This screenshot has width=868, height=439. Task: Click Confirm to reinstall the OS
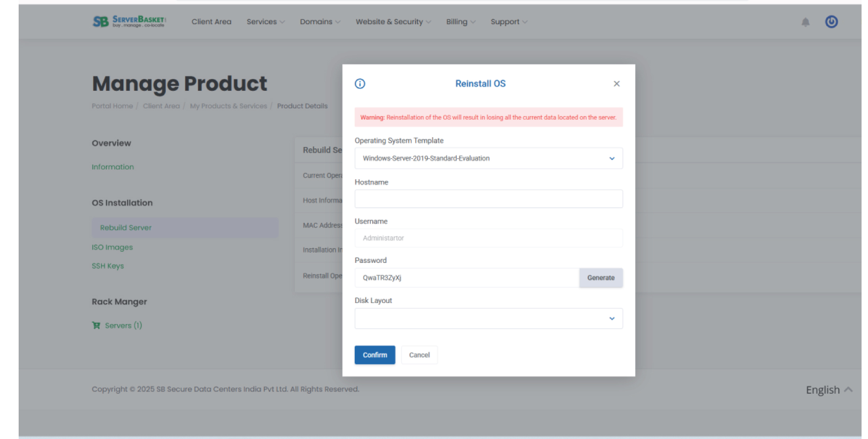pos(374,355)
